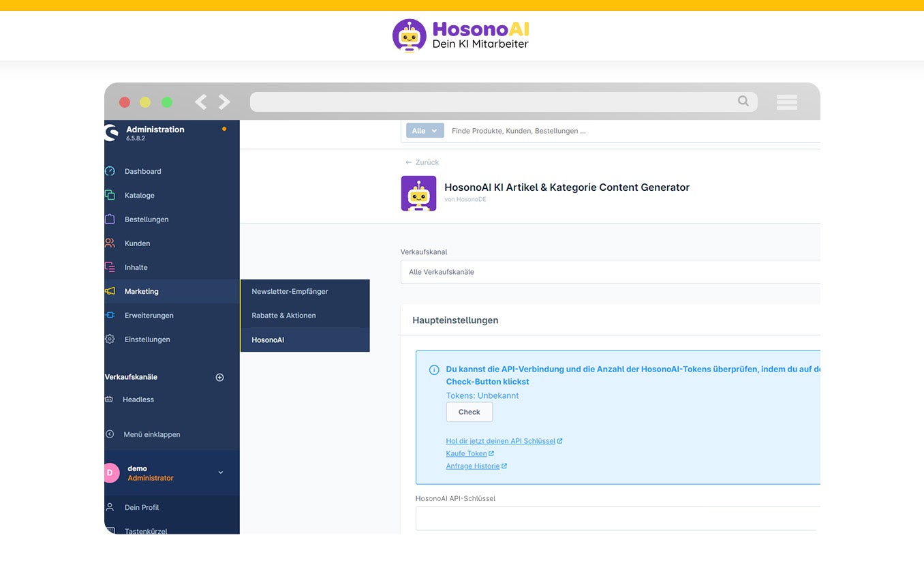Click the browser address bar
This screenshot has height=574, width=924.
(x=504, y=102)
